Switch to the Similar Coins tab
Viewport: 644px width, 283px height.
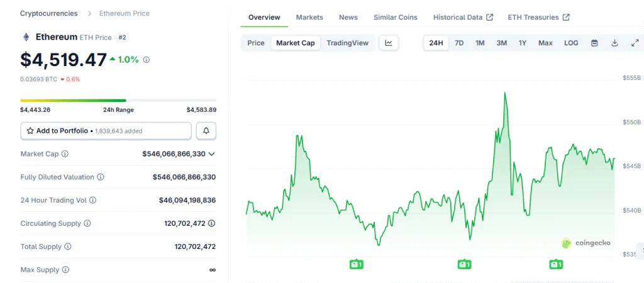coord(395,17)
